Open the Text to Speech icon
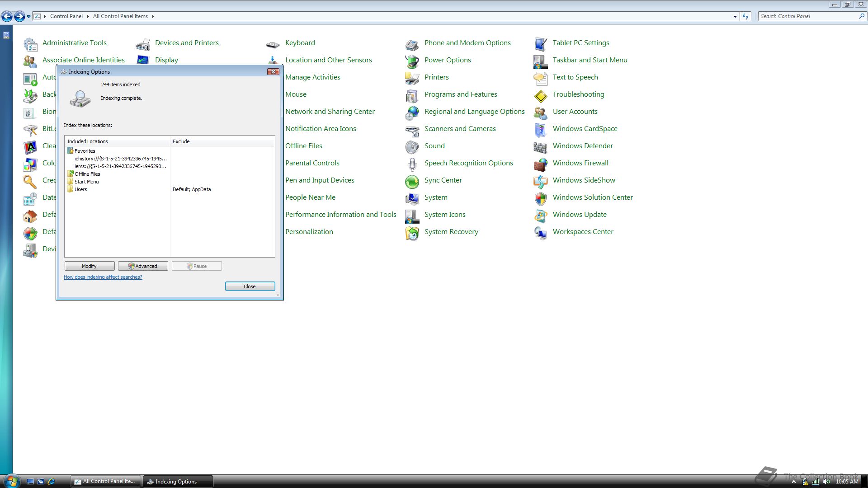This screenshot has height=488, width=868. pyautogui.click(x=540, y=79)
